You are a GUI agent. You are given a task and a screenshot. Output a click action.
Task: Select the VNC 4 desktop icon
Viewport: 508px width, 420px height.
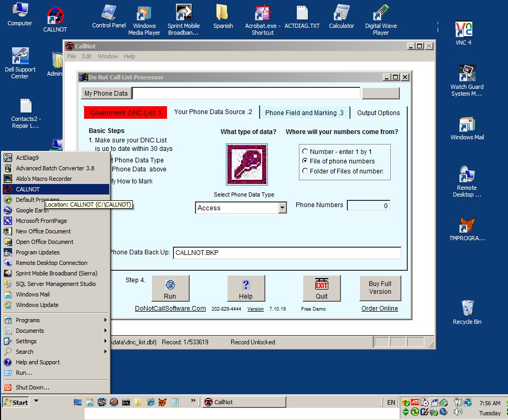click(464, 33)
